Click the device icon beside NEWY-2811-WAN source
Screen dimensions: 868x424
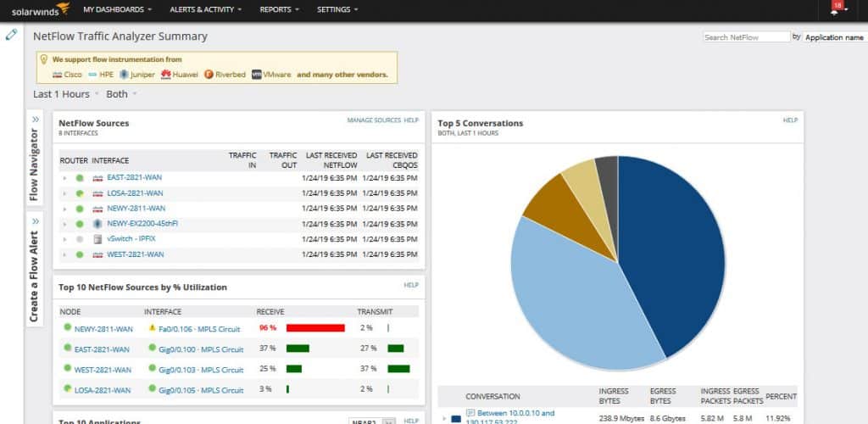tap(98, 209)
